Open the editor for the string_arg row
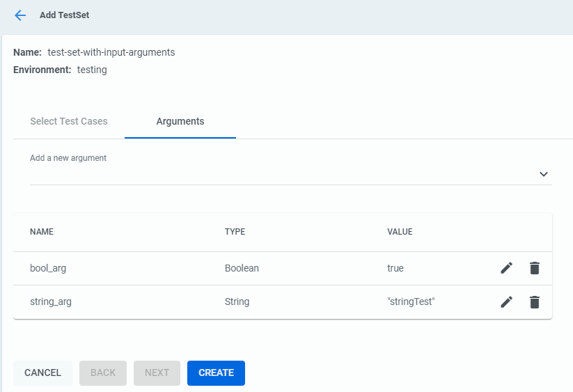The width and height of the screenshot is (573, 392). coord(506,301)
